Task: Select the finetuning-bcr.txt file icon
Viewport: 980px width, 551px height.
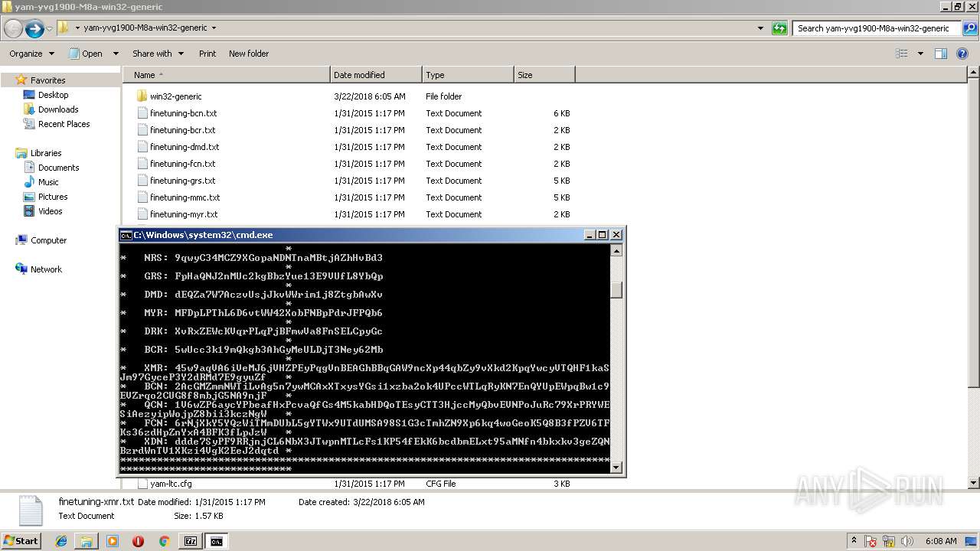Action: [142, 130]
